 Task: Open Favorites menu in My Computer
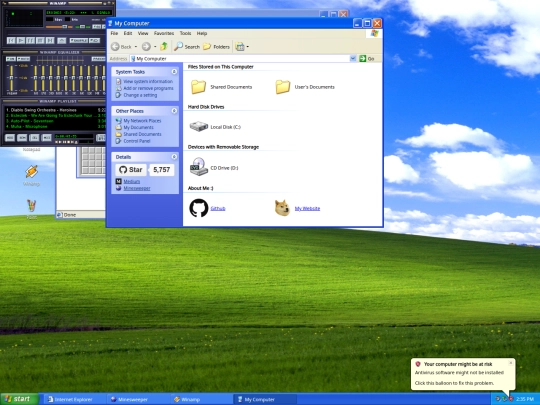tap(164, 33)
